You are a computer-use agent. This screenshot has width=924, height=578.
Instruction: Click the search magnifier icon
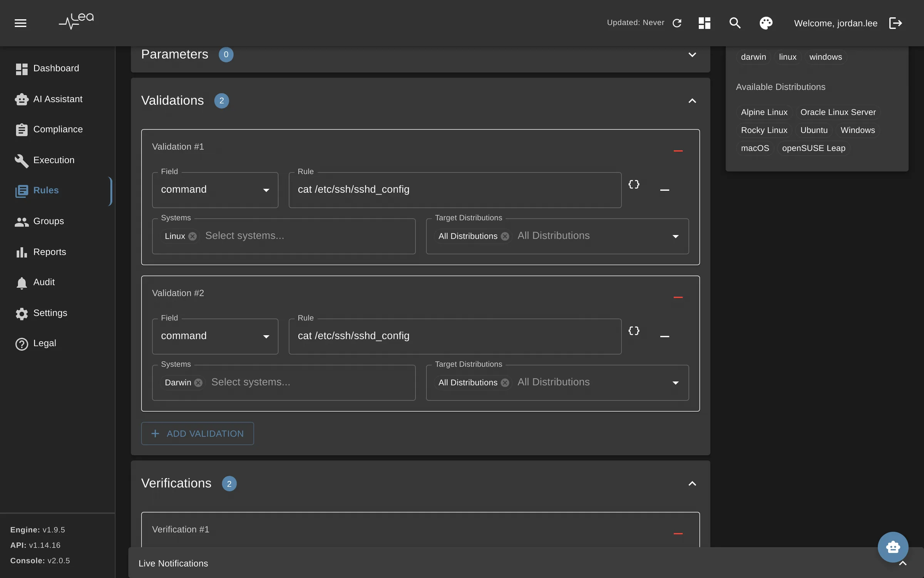tap(735, 23)
